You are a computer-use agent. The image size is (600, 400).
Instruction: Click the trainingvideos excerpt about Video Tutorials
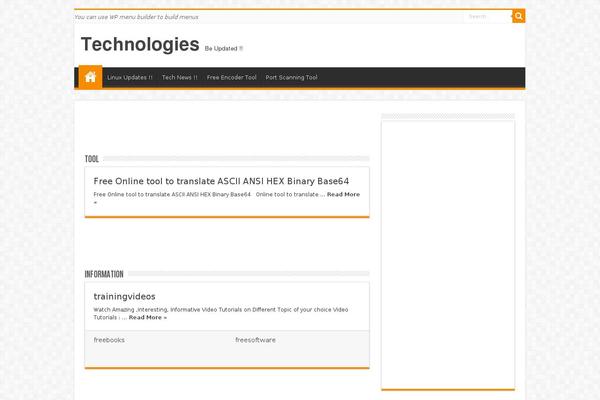coord(221,313)
